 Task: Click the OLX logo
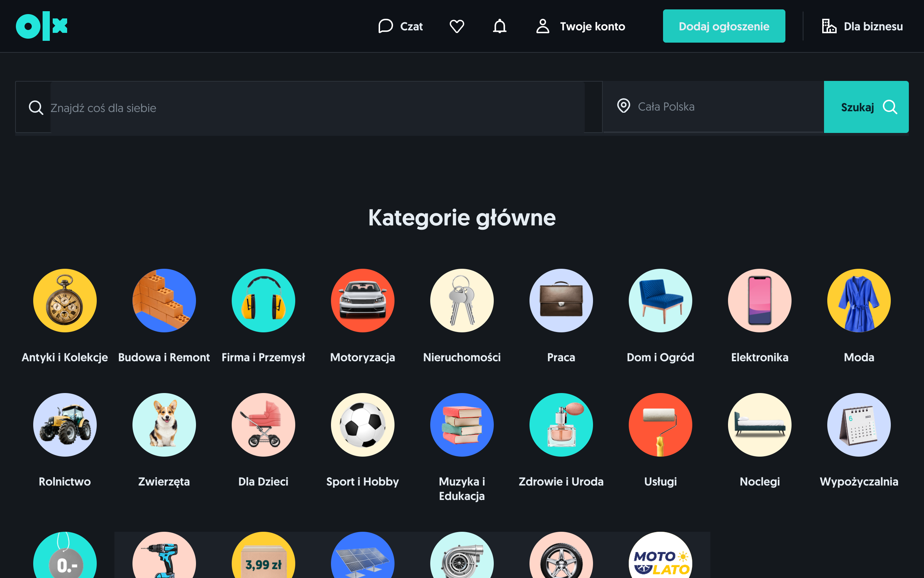coord(42,26)
